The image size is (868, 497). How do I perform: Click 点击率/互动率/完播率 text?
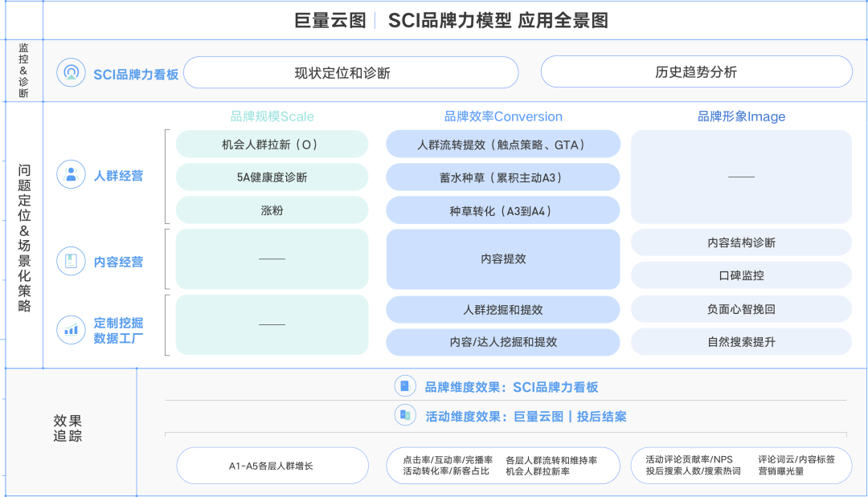448,460
